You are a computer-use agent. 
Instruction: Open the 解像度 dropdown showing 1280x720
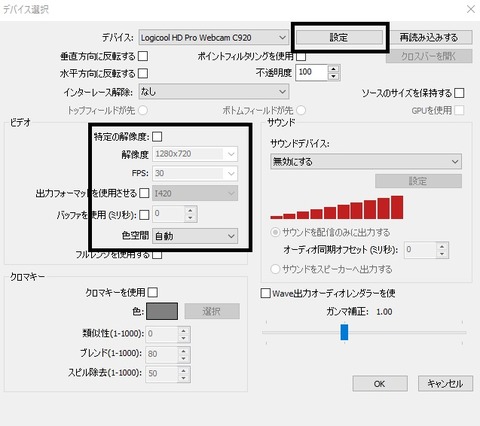coord(195,154)
